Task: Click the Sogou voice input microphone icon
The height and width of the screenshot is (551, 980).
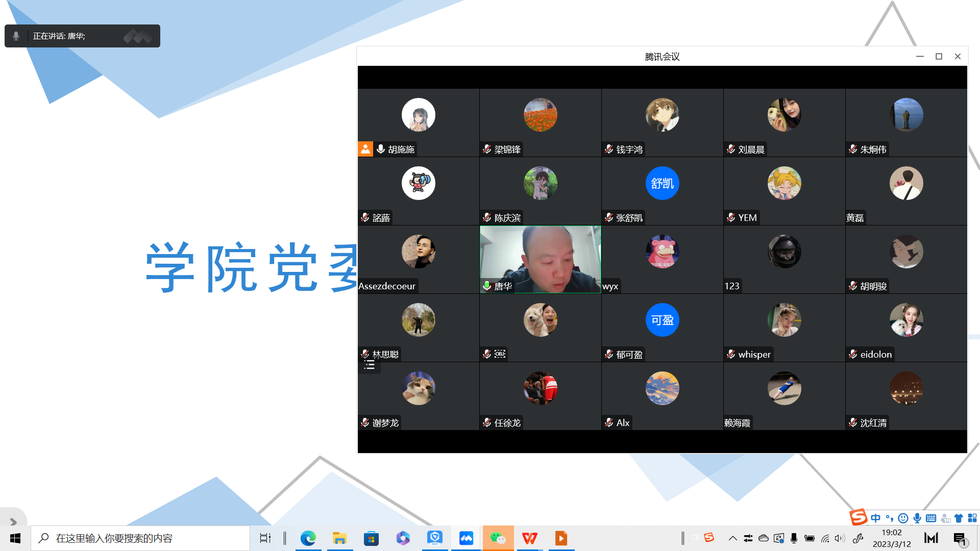Action: [x=917, y=518]
